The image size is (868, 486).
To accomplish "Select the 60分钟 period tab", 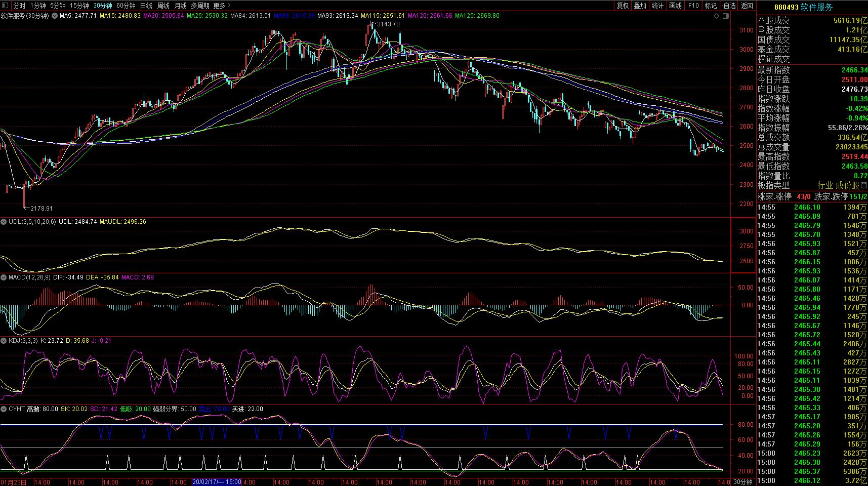I will (126, 6).
